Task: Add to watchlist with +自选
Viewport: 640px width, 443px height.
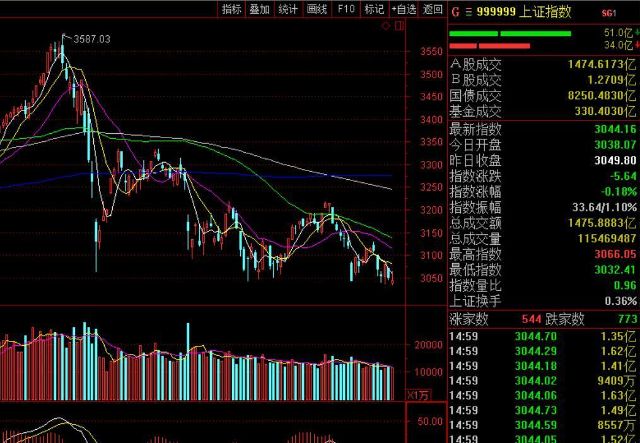Action: coord(404,9)
